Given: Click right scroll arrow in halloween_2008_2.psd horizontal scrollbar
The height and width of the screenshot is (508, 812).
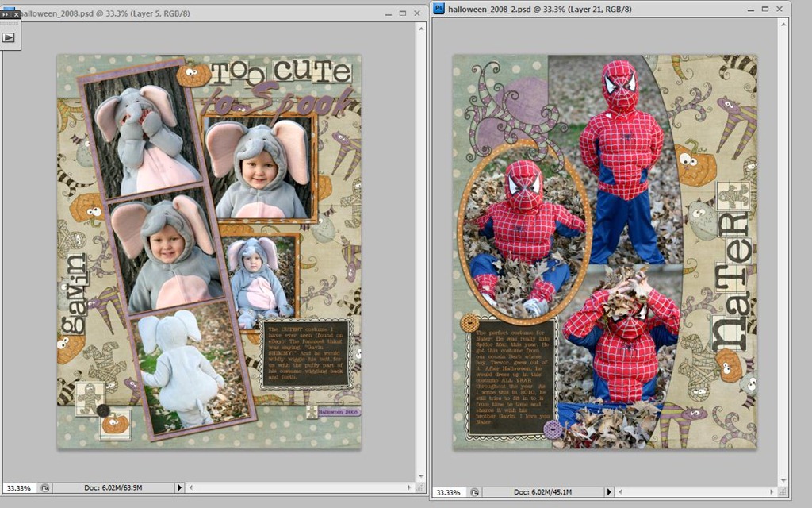Looking at the screenshot, I should [x=772, y=492].
